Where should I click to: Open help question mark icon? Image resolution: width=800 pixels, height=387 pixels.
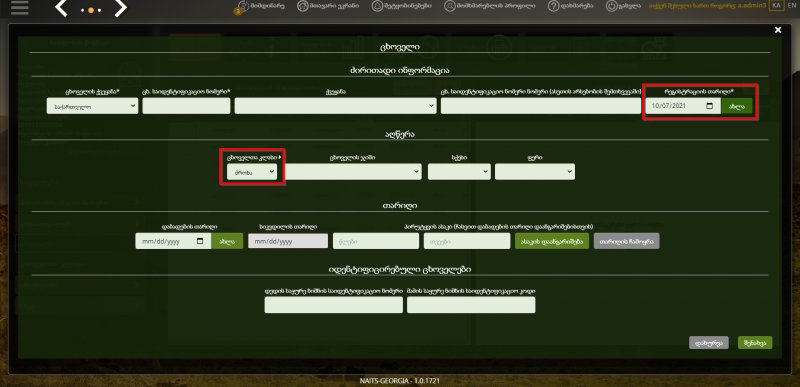554,6
